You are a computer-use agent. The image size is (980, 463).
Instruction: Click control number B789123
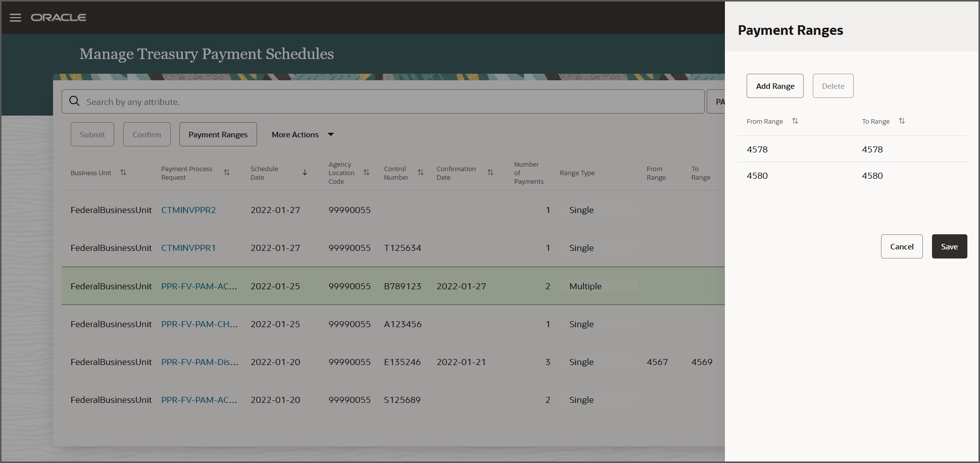(403, 286)
